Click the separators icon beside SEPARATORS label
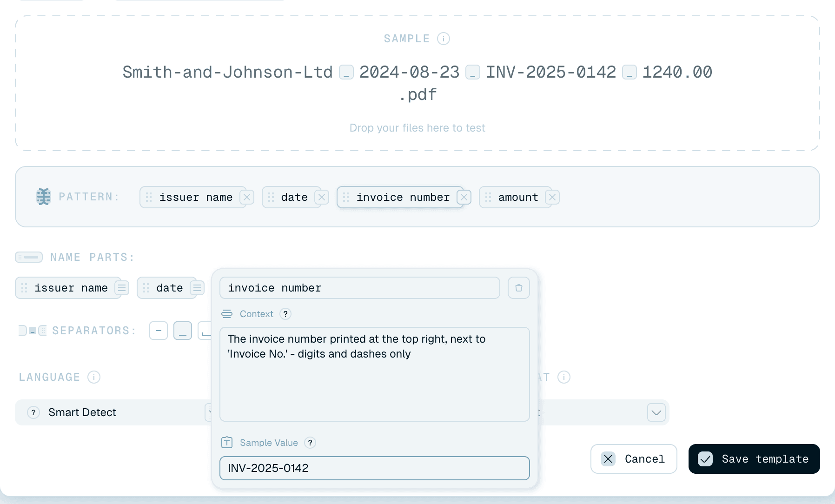The width and height of the screenshot is (835, 504). tap(33, 331)
